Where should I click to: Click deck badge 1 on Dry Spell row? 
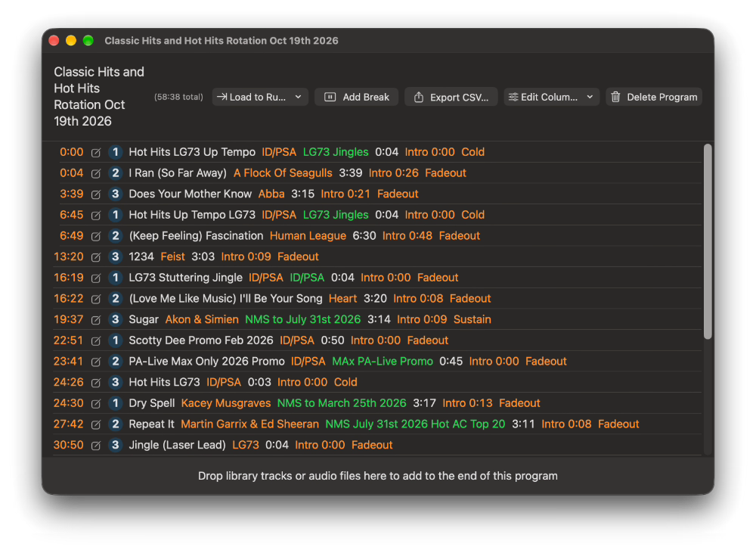115,402
